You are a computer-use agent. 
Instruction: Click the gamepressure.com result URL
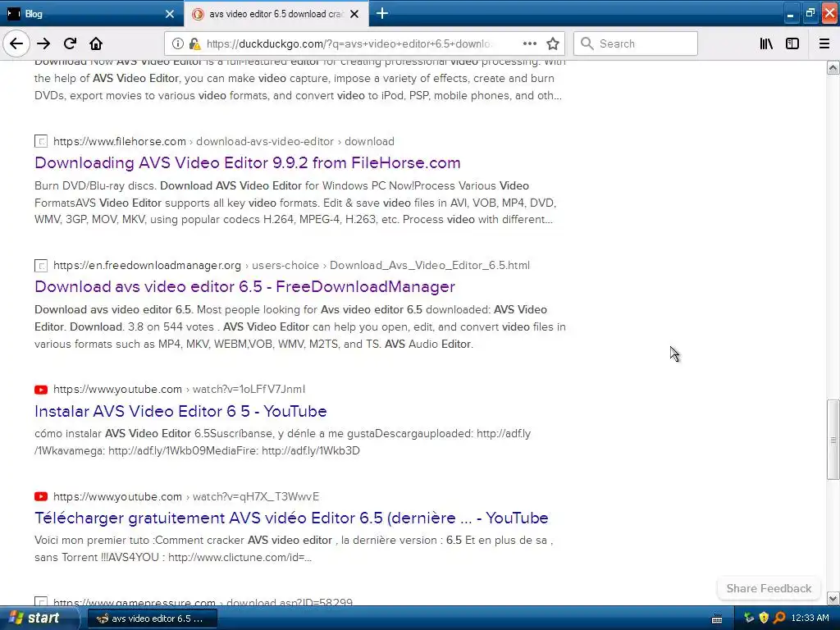pyautogui.click(x=203, y=602)
